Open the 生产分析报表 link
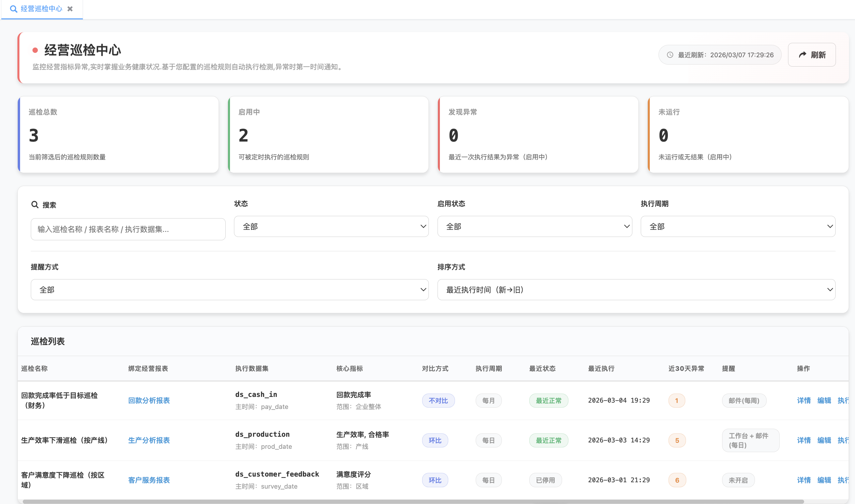The image size is (855, 504). 149,440
